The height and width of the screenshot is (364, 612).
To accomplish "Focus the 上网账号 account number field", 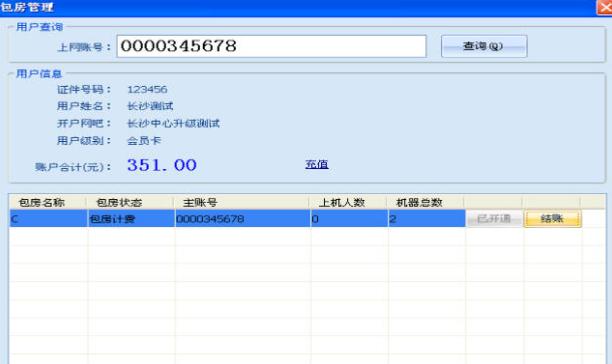I will coord(271,46).
